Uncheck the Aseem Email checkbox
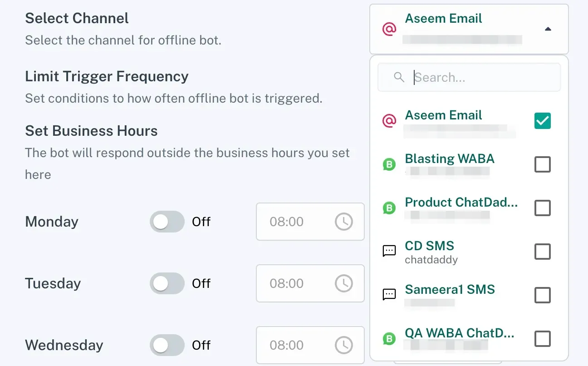 click(x=542, y=121)
